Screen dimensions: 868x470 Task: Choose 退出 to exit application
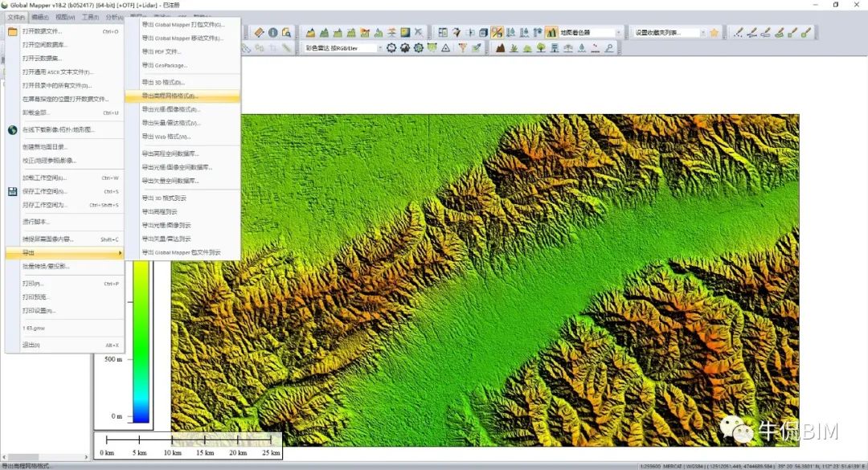tap(64, 345)
